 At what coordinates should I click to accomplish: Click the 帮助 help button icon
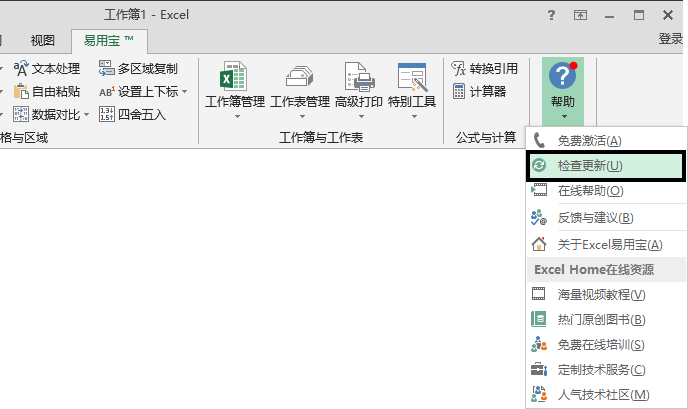coord(563,75)
